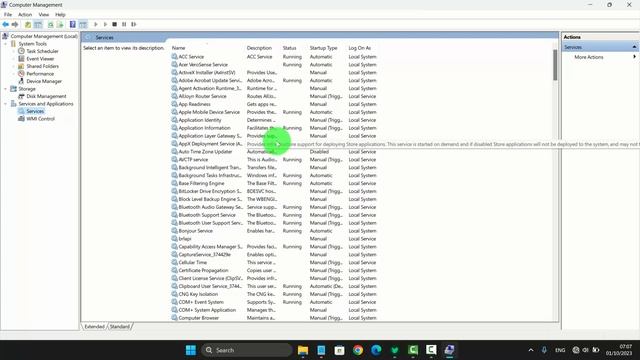The image size is (640, 360).
Task: Select the Auto Time Zone Updater service
Action: click(x=274, y=151)
